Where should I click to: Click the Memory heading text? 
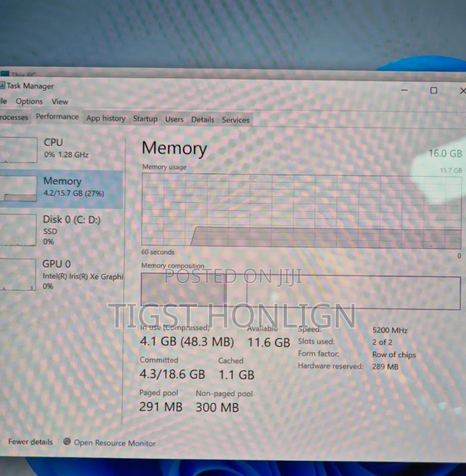point(174,148)
